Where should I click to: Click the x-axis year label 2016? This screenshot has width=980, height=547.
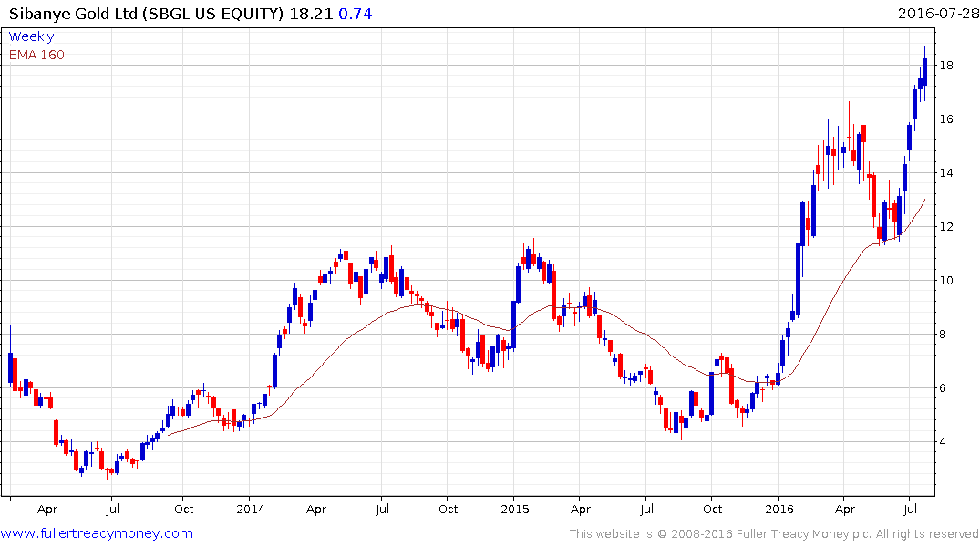779,509
